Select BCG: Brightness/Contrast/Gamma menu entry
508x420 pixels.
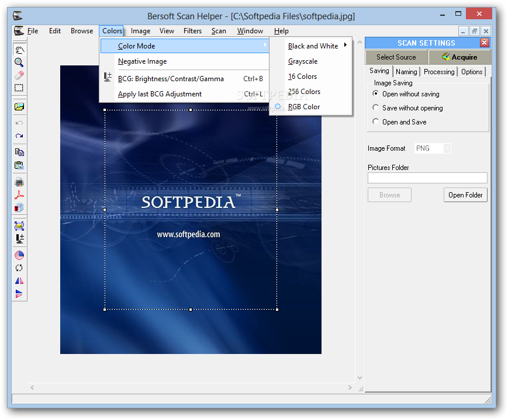[x=185, y=79]
